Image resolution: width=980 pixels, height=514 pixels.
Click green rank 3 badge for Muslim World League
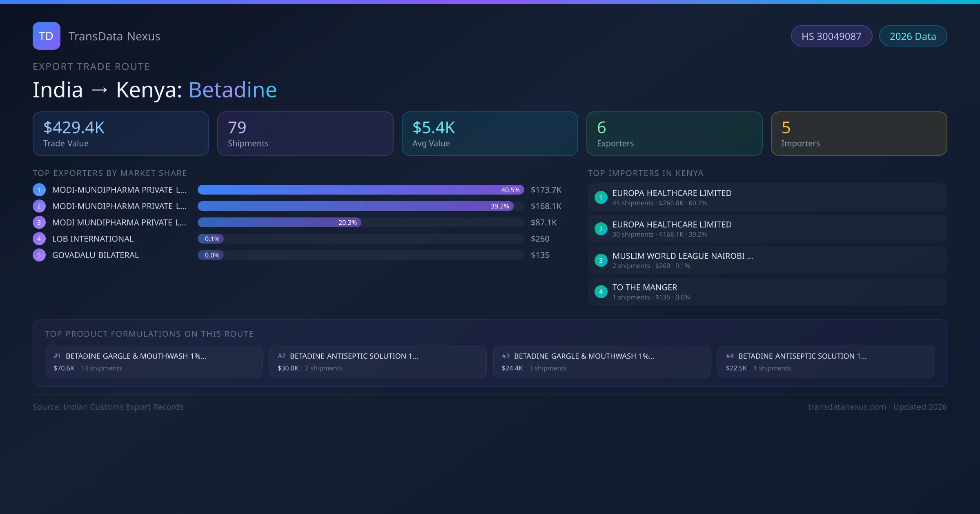click(x=601, y=260)
